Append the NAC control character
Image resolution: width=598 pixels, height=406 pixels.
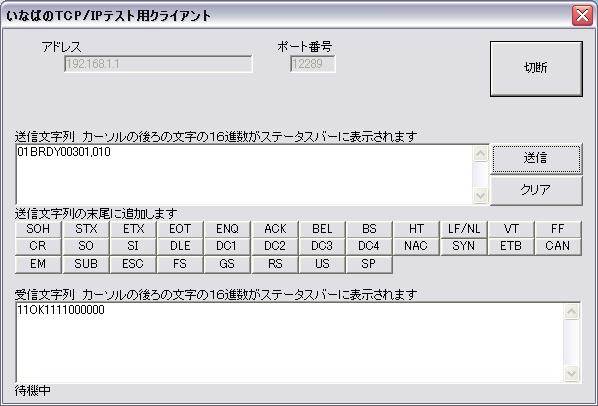[x=416, y=246]
